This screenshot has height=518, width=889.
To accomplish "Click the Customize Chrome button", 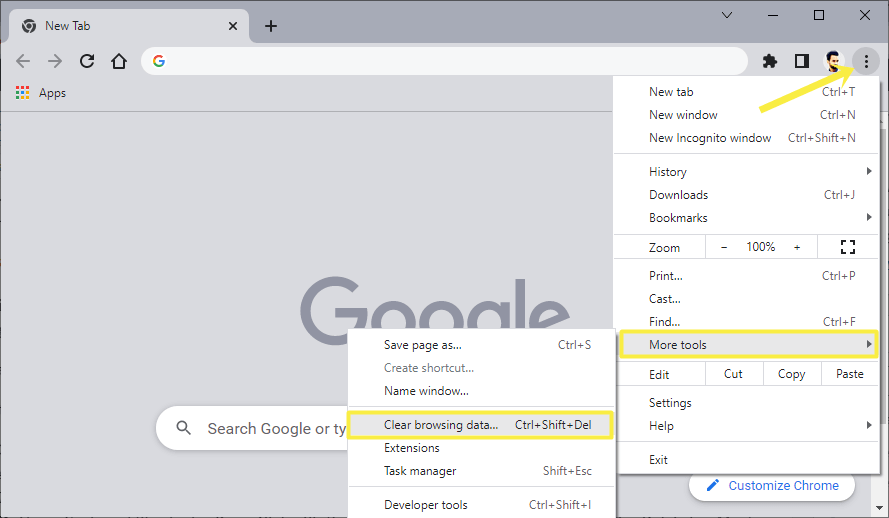I will coord(772,486).
